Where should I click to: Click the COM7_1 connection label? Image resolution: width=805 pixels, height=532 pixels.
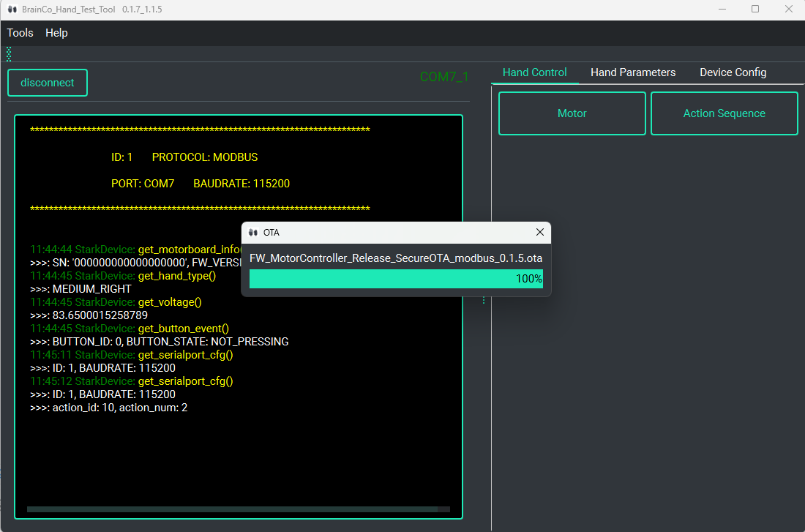[443, 77]
